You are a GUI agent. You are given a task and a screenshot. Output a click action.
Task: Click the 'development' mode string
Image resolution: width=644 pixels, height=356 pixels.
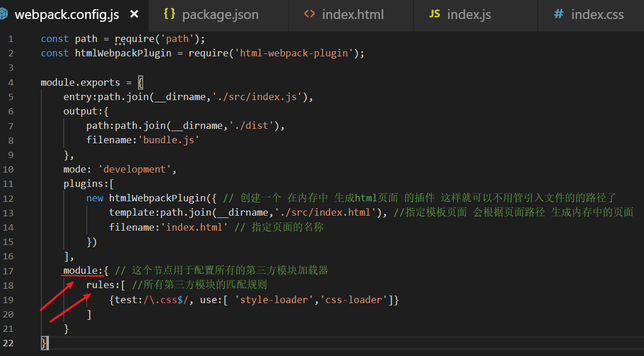135,169
